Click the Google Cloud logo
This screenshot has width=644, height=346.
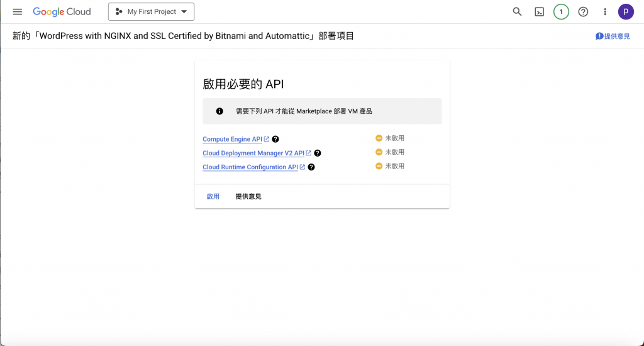pyautogui.click(x=62, y=12)
